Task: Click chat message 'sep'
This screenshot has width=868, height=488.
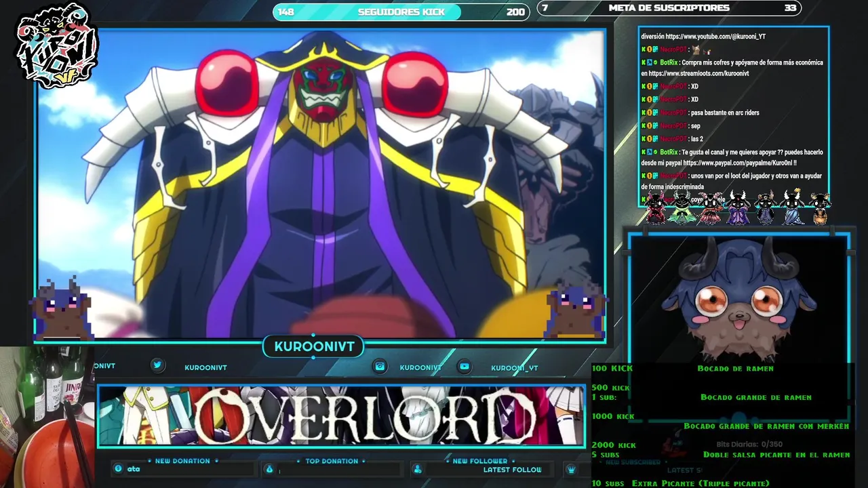Action: point(695,126)
